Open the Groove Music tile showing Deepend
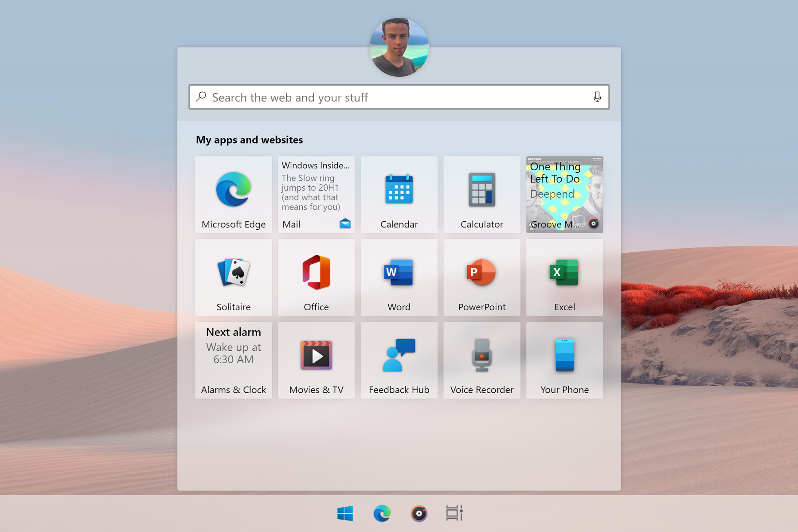798x532 pixels. coord(564,195)
